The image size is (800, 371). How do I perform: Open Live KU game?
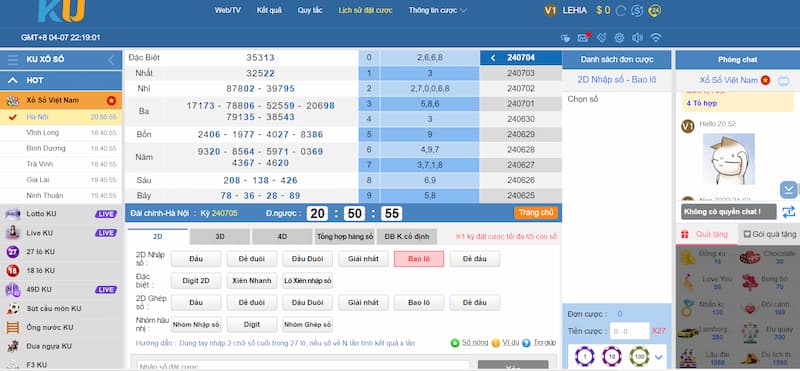(x=61, y=233)
